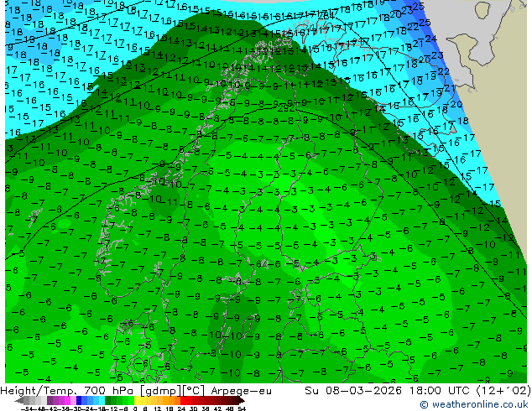Viewport: 532px width, 411px height.
Task: Select the "[°C]" unit label
Action: point(193,391)
